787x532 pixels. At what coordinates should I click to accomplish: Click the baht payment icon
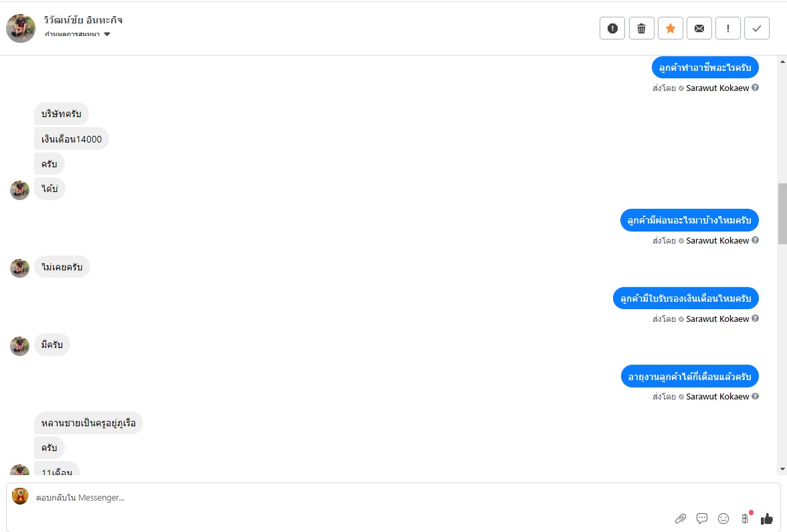[745, 518]
